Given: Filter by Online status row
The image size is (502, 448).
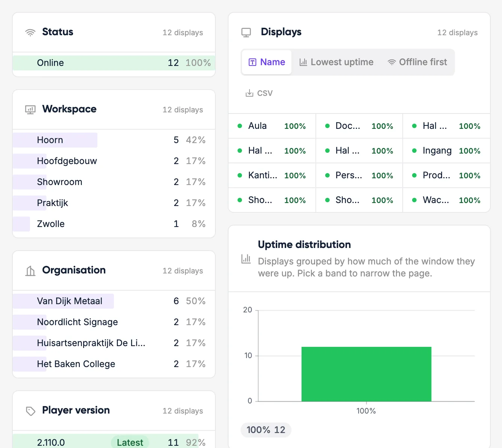Looking at the screenshot, I should (114, 63).
